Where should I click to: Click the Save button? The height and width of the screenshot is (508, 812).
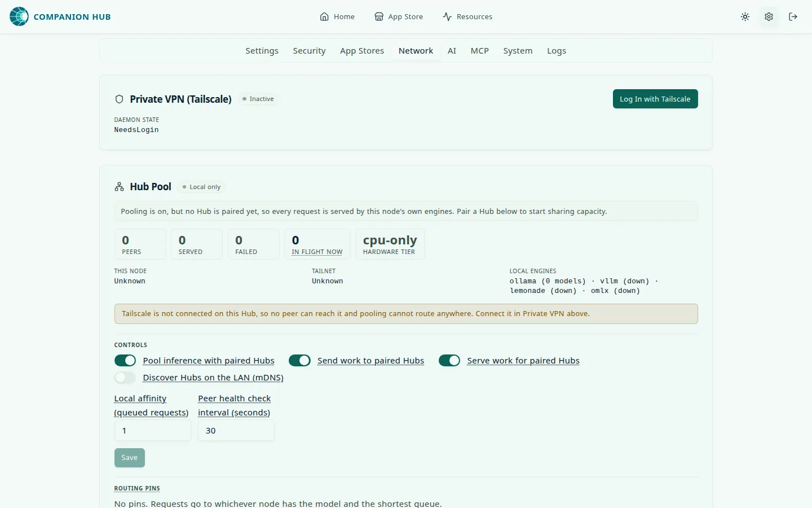(129, 458)
